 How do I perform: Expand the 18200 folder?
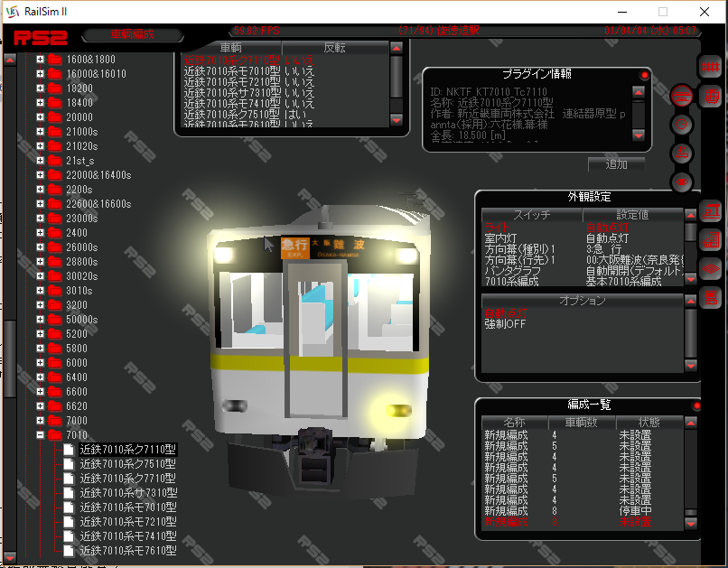pyautogui.click(x=41, y=88)
